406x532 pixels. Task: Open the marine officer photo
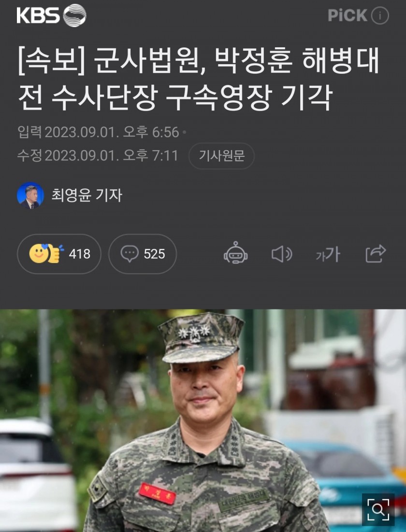point(203,420)
